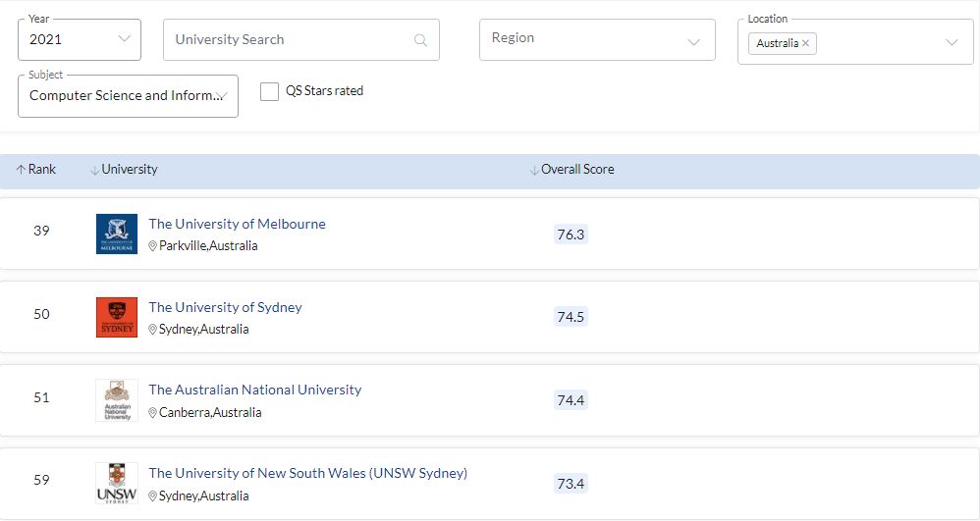Viewport: 980px width, 521px height.
Task: Expand the Region dropdown
Action: point(597,39)
